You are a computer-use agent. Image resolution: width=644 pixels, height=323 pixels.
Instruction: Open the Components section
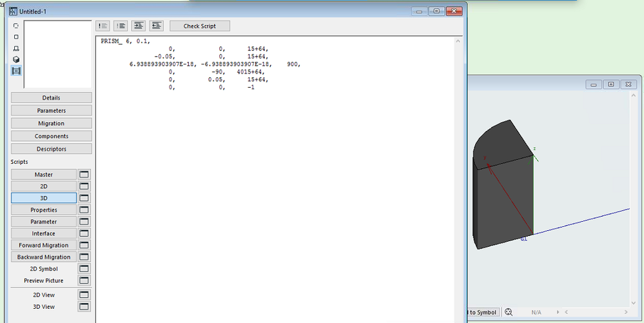coord(52,136)
